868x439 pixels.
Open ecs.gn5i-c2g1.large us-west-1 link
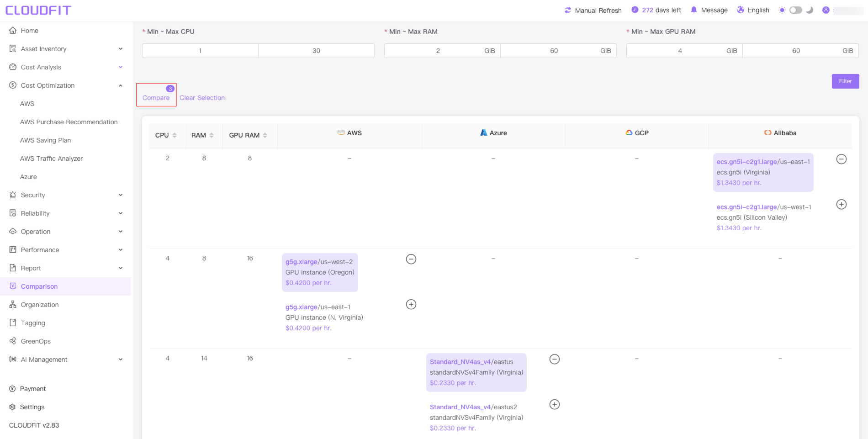[746, 207]
